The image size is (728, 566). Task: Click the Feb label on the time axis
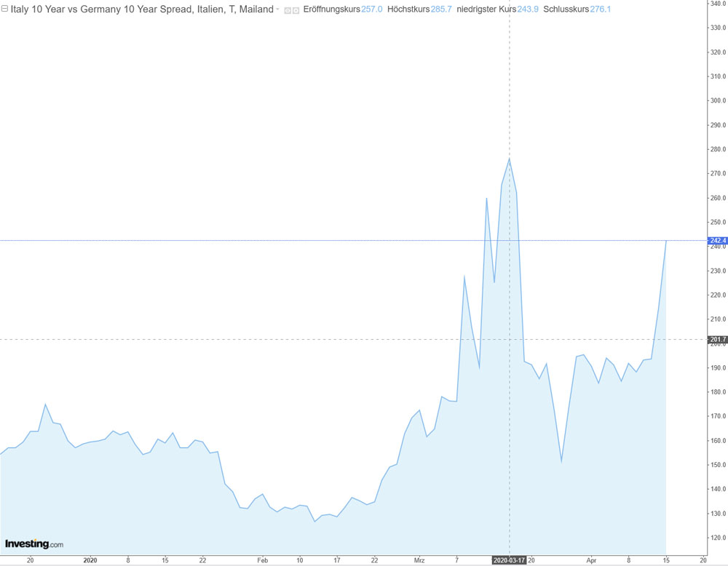262,560
